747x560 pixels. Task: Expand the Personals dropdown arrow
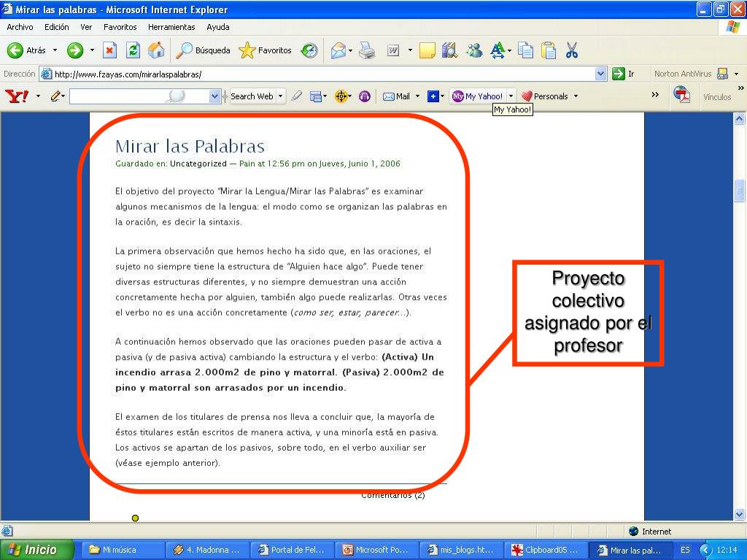coord(576,96)
